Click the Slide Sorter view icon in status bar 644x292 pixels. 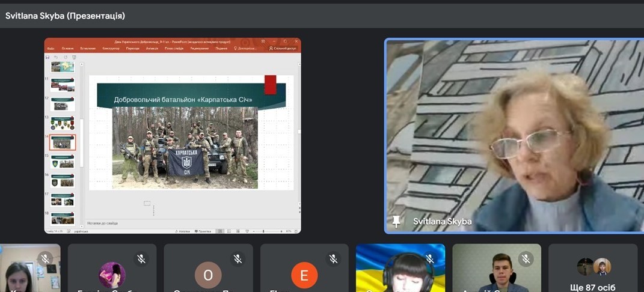click(228, 231)
